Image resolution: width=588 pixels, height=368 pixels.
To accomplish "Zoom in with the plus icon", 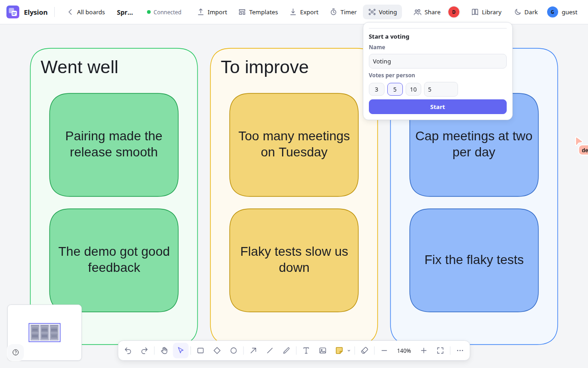I will click(x=424, y=351).
